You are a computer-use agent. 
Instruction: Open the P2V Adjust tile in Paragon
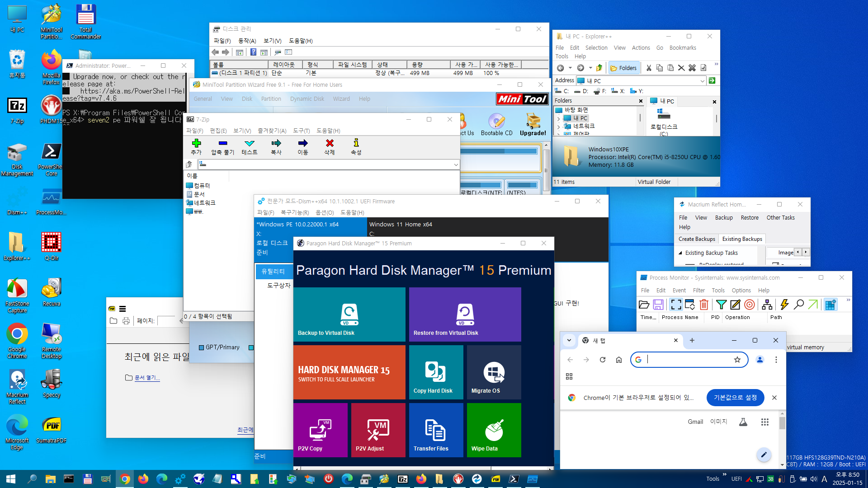[x=378, y=430]
